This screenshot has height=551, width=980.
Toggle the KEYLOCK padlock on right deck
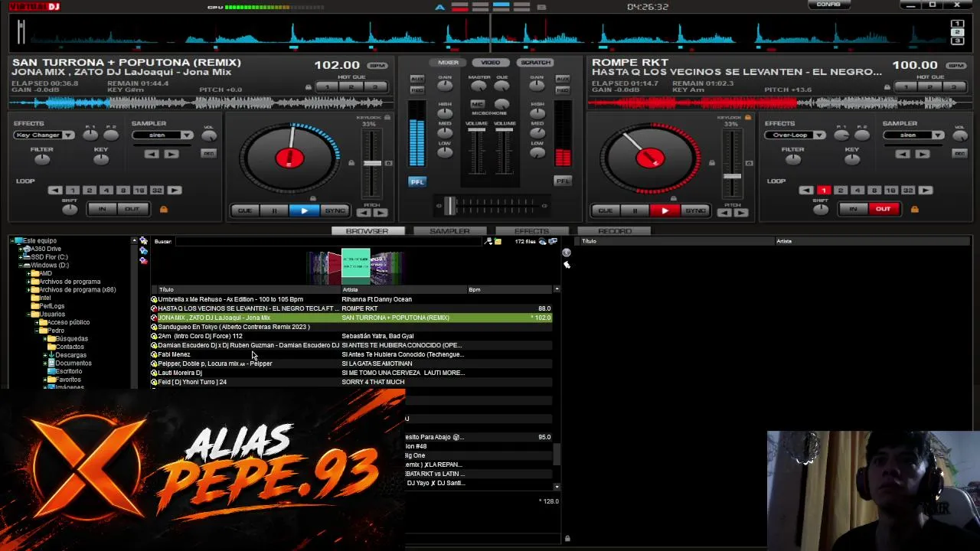click(747, 117)
